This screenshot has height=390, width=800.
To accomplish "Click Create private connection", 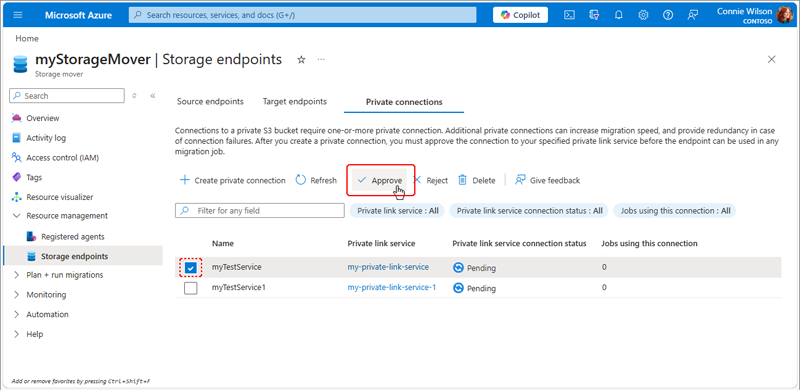I will pos(233,180).
